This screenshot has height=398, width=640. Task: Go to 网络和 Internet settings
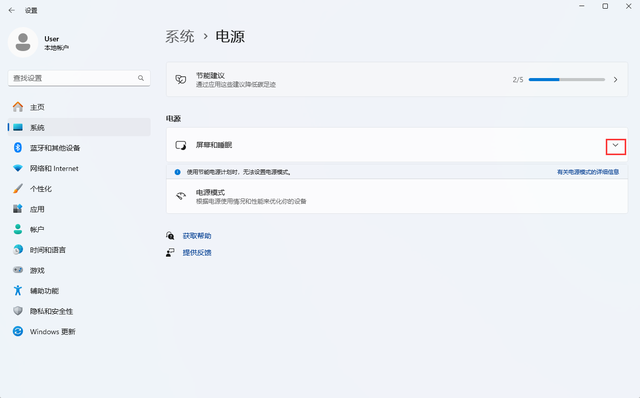click(79, 168)
